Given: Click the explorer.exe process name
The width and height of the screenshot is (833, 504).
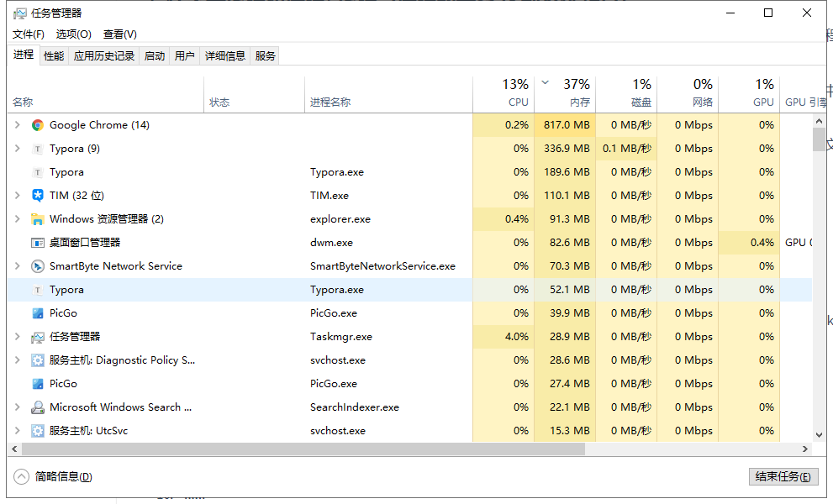Looking at the screenshot, I should (340, 219).
